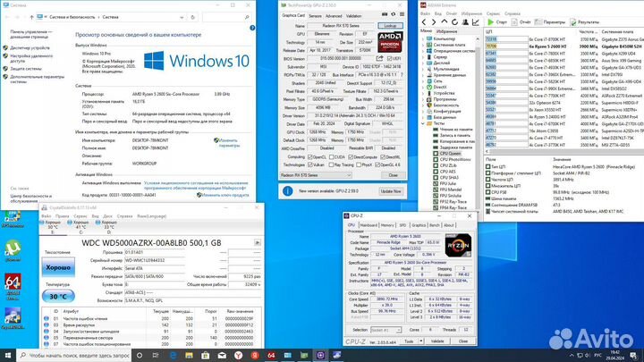The image size is (644, 362).
Task: Switch to Mainboard tab in CPU-Z
Action: point(369,225)
